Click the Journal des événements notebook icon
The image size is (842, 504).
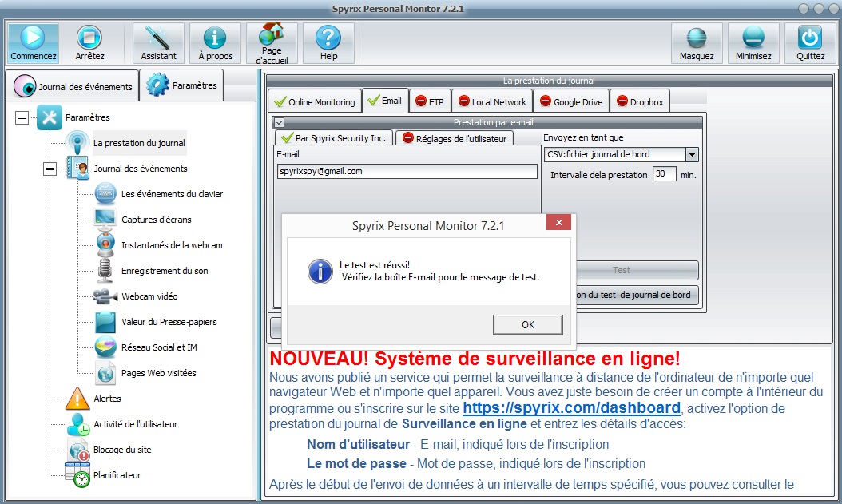tap(77, 168)
